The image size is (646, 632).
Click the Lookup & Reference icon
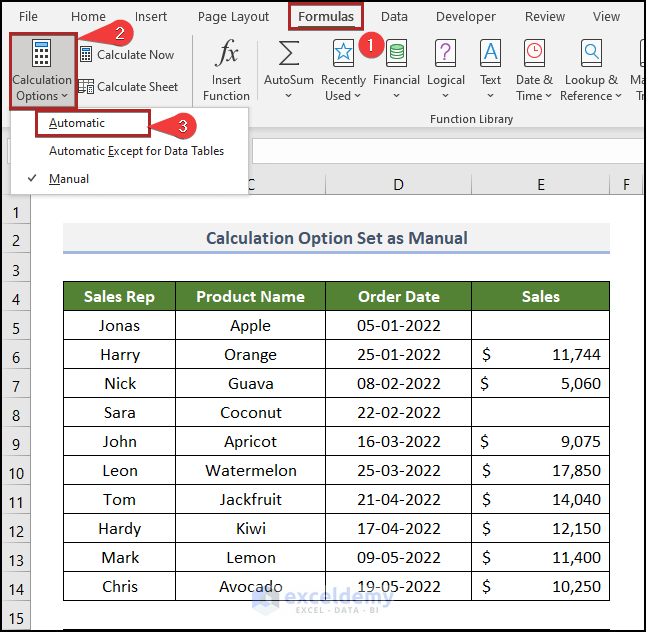click(592, 54)
